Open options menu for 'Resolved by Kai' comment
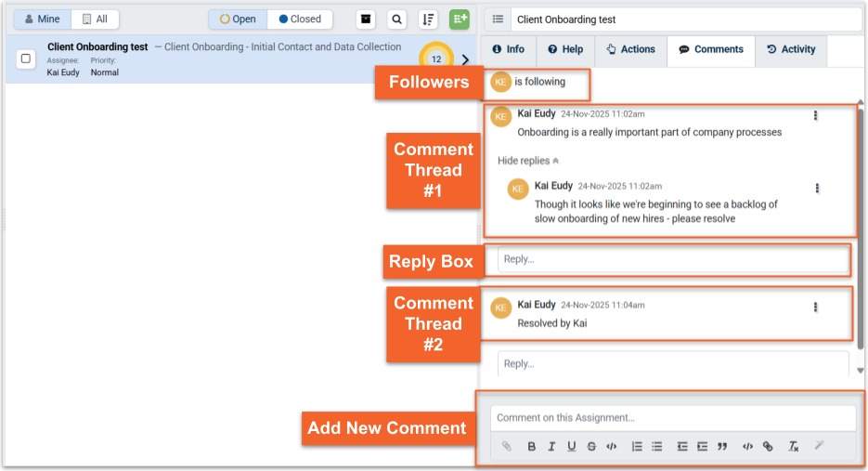868x471 pixels. pos(815,307)
